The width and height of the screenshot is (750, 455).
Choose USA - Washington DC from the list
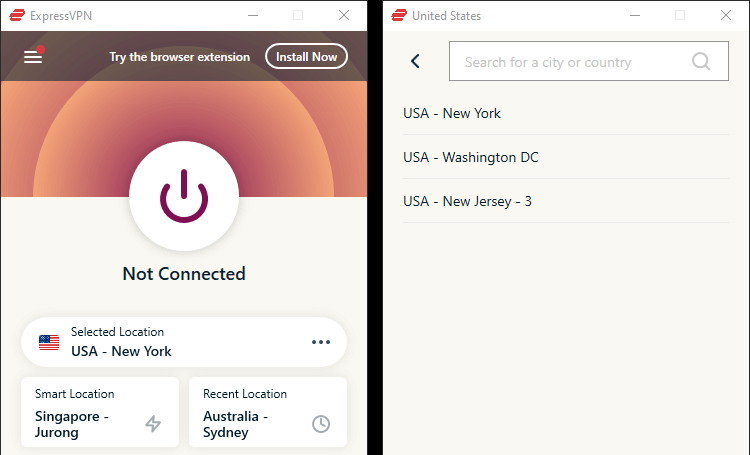566,157
